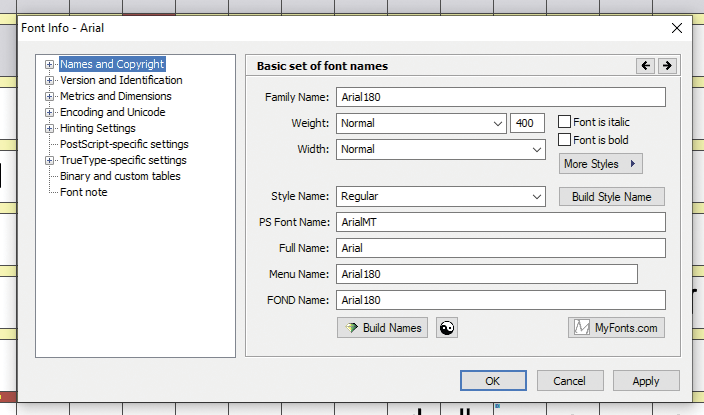Click Build Style Name button
704x415 pixels.
612,197
